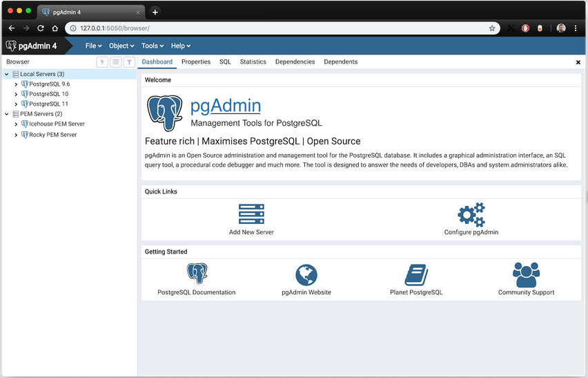
Task: Select Icehouse PEM Server row label
Action: click(57, 124)
